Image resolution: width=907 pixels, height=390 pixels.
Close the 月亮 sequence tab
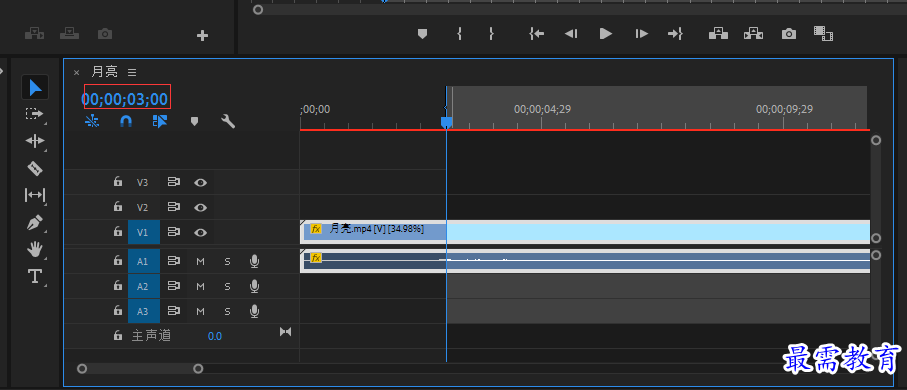pos(76,72)
